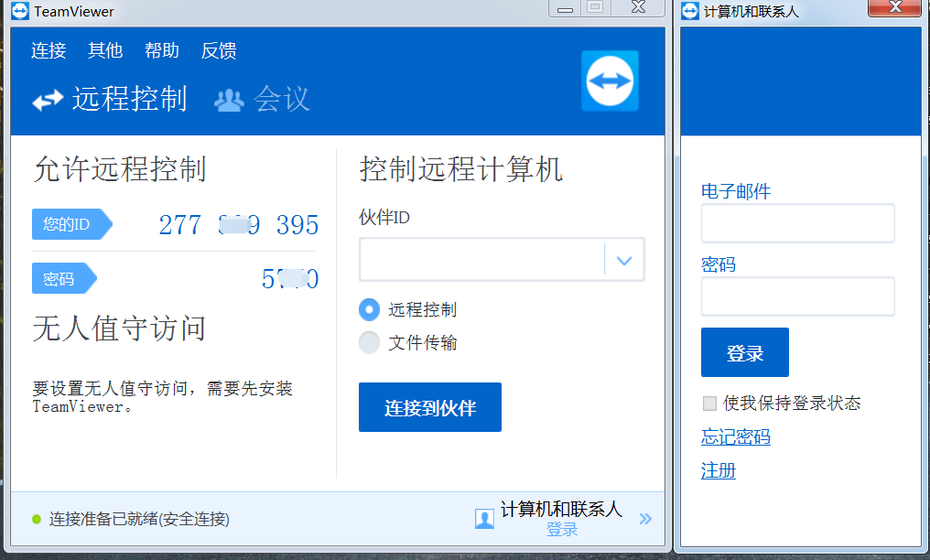Click the 密码 input field in contacts window
Viewport: 930px width, 560px height.
click(798, 296)
